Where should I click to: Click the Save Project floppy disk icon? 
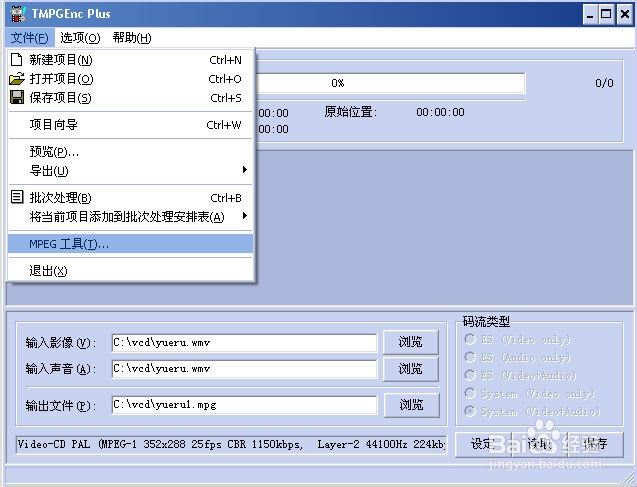pyautogui.click(x=17, y=97)
